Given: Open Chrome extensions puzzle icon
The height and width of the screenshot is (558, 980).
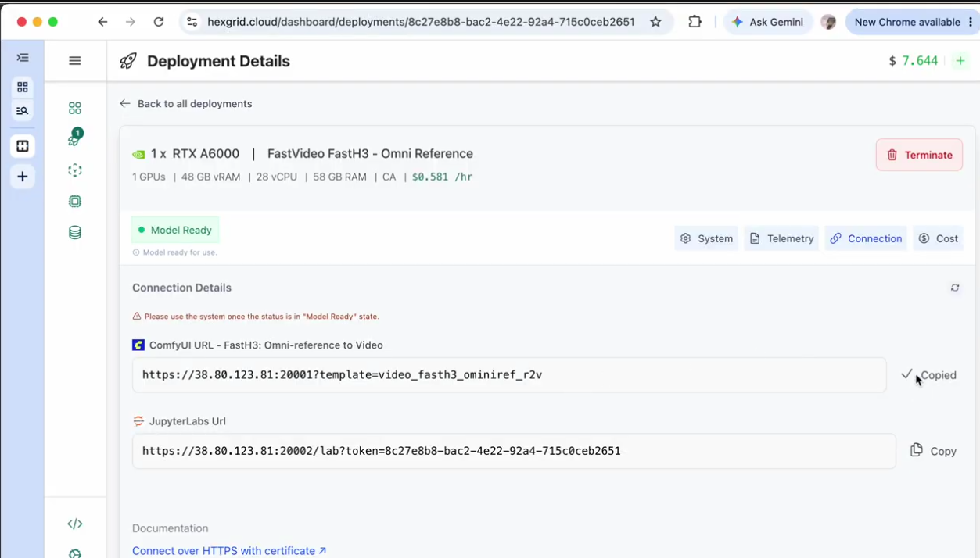Looking at the screenshot, I should [x=695, y=22].
